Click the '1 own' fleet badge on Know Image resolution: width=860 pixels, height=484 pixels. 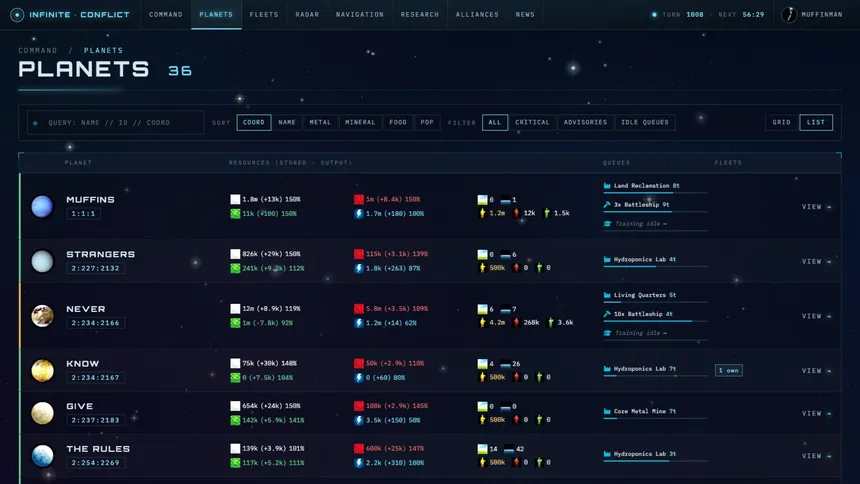pos(728,370)
